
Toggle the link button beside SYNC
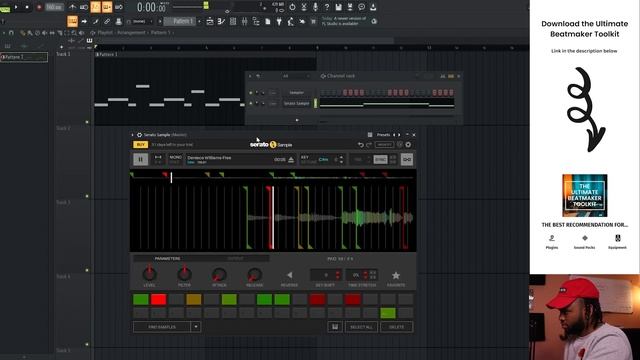(x=407, y=160)
